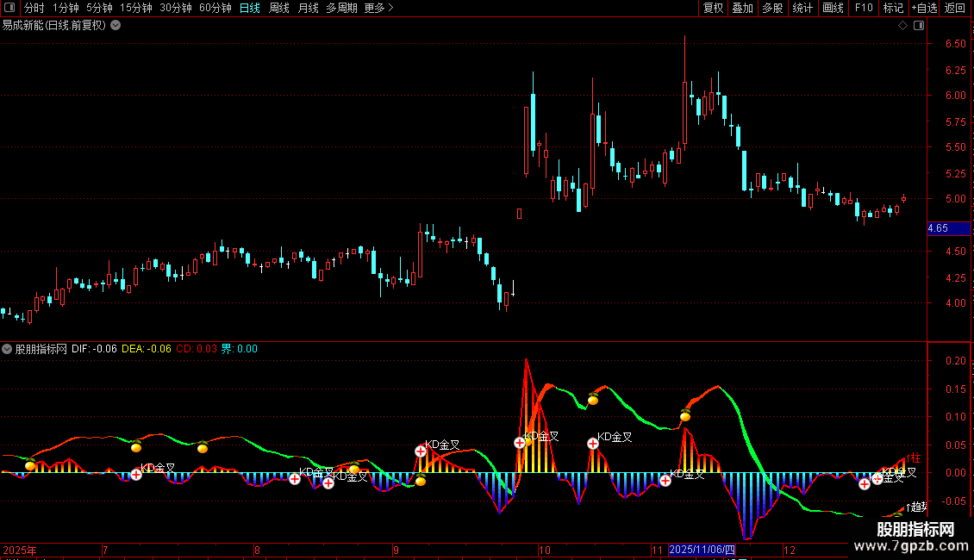Click the blue 4.65 price label on axis
This screenshot has width=974, height=560.
tap(938, 228)
